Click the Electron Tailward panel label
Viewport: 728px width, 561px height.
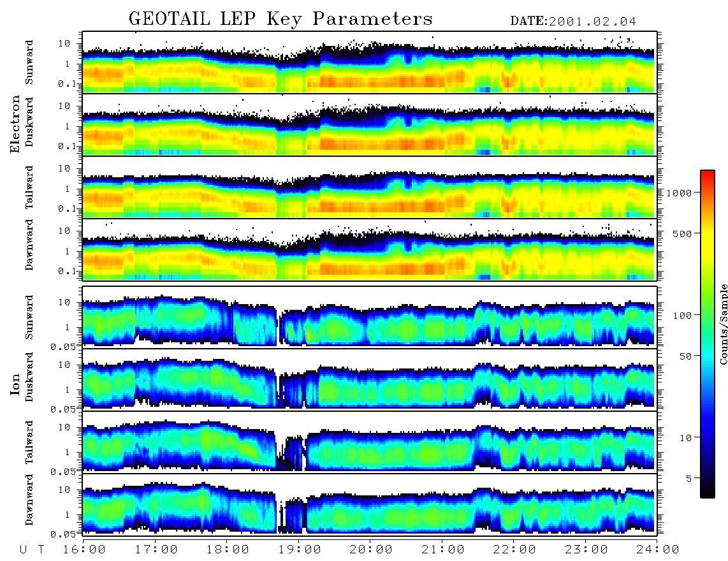click(29, 187)
